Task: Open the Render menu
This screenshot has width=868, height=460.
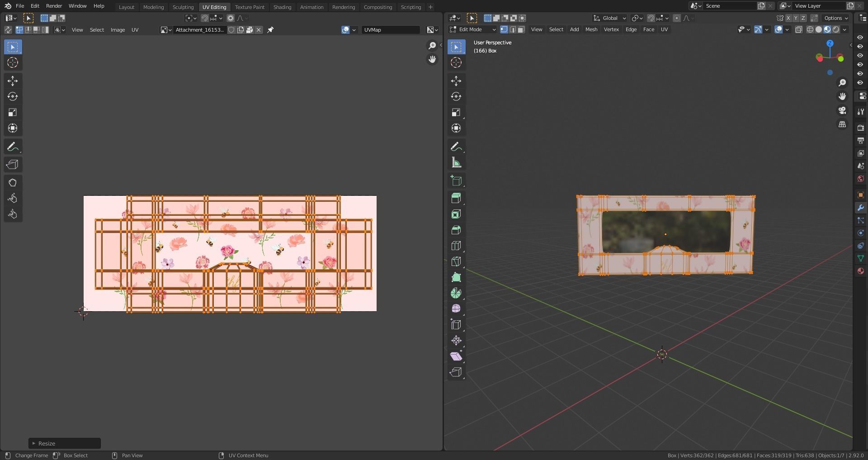Action: [x=54, y=6]
